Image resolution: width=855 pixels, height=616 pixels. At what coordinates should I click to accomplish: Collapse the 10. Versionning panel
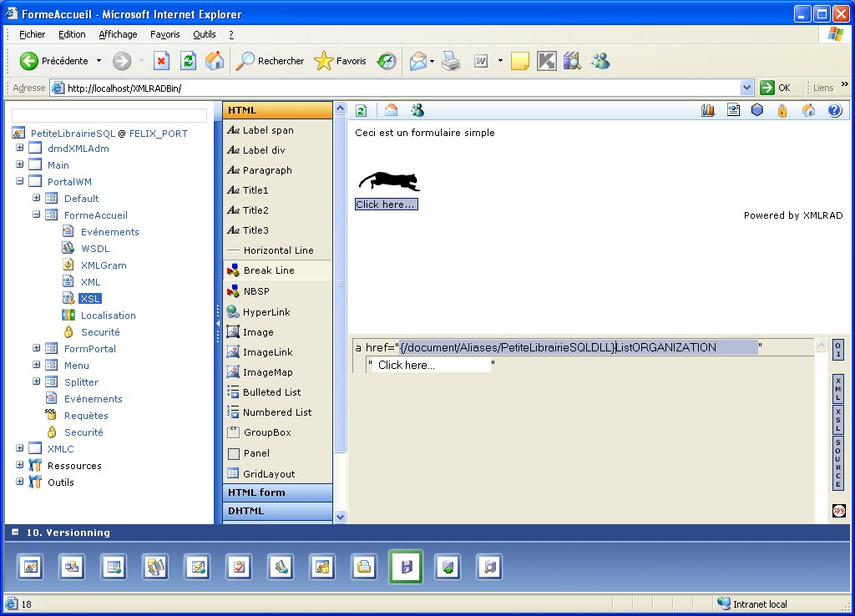coord(14,533)
